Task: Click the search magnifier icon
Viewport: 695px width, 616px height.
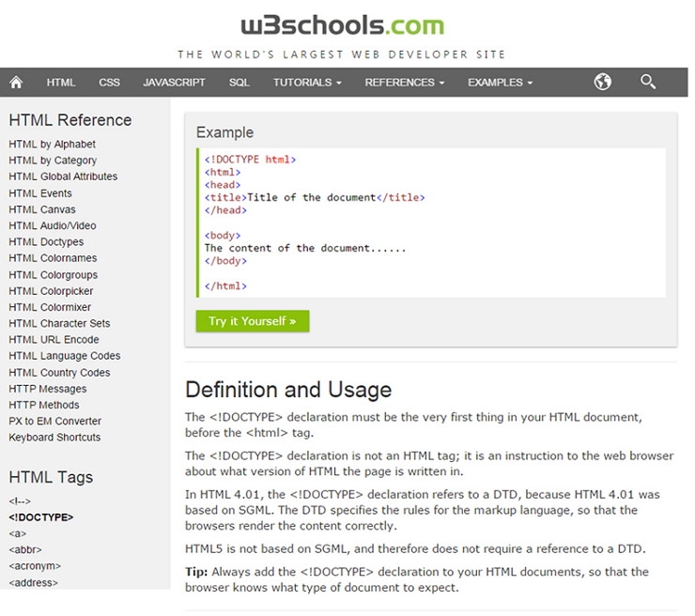Action: [x=648, y=82]
